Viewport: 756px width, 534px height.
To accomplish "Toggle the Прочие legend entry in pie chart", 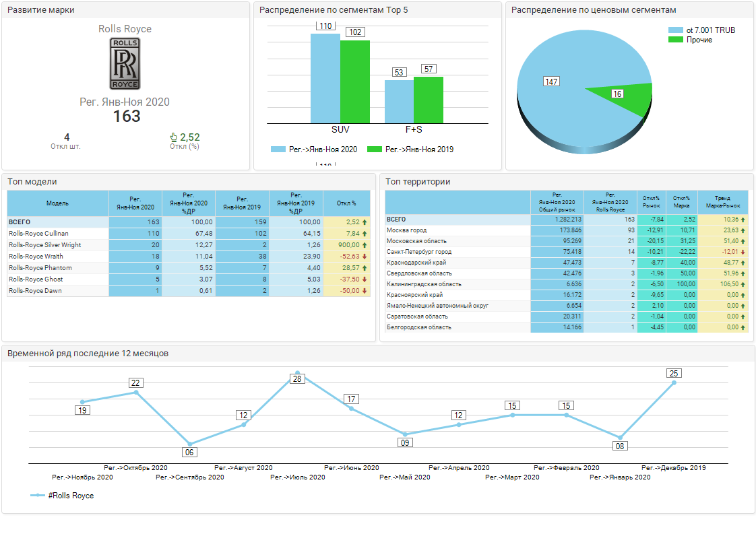I will tap(690, 40).
